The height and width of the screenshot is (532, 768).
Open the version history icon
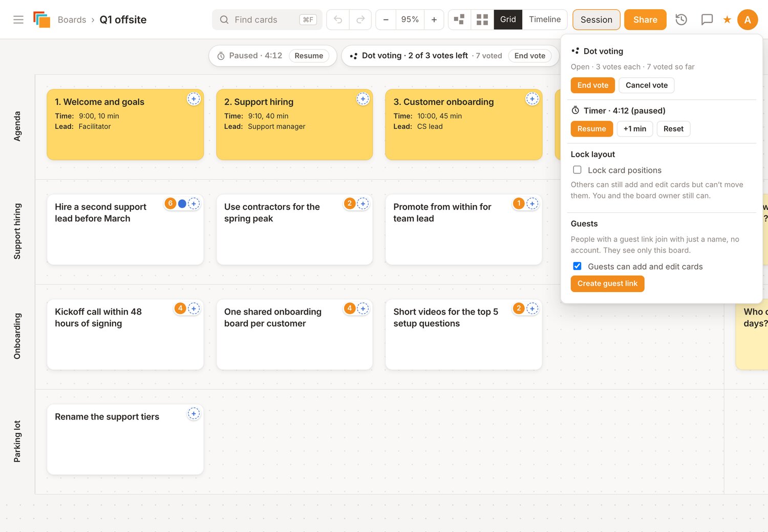pyautogui.click(x=681, y=19)
